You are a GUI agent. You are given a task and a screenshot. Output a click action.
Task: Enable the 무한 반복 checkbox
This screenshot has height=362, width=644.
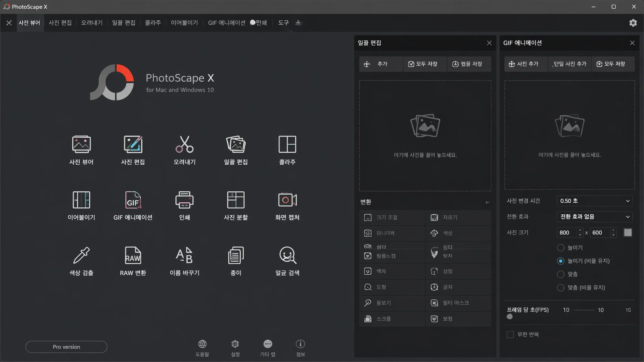510,334
